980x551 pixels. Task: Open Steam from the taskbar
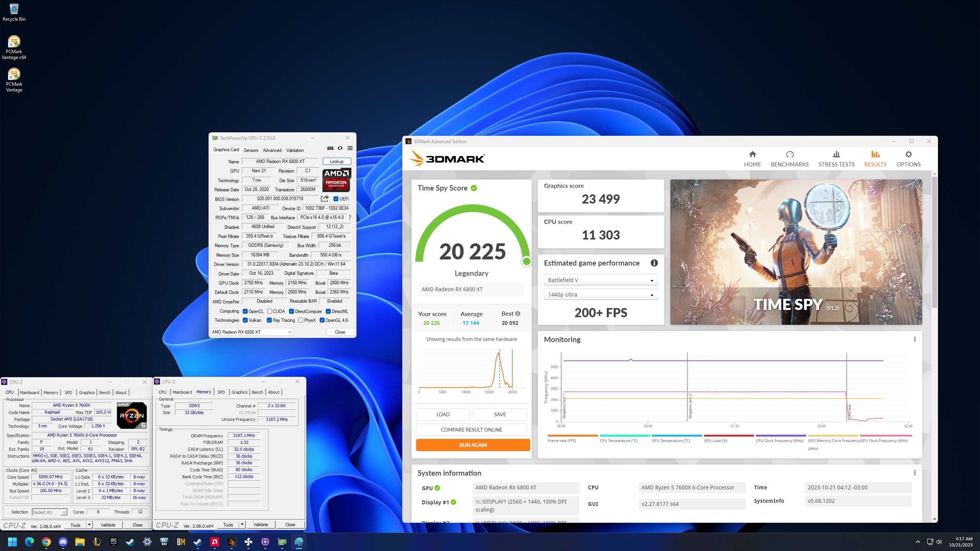coord(130,542)
